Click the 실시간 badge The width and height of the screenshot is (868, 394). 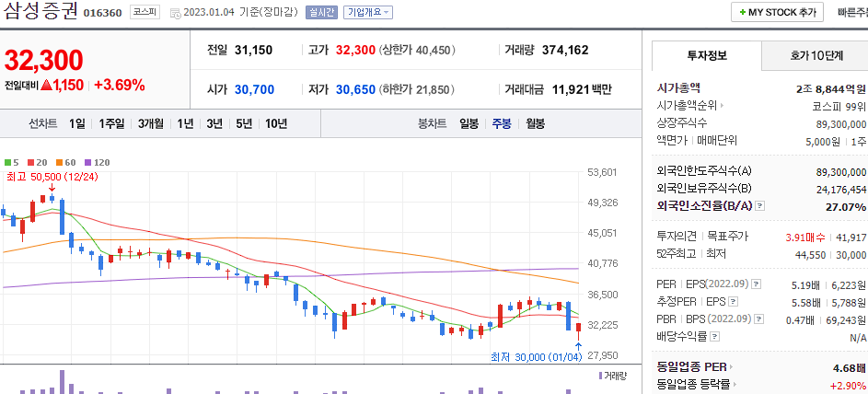[x=321, y=12]
